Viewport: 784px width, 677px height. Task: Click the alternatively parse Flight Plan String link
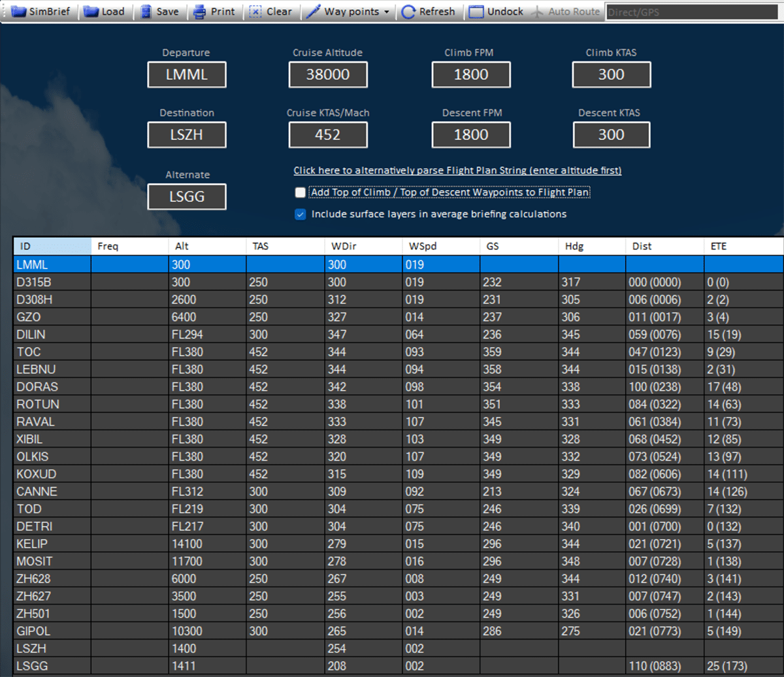pyautogui.click(x=457, y=171)
